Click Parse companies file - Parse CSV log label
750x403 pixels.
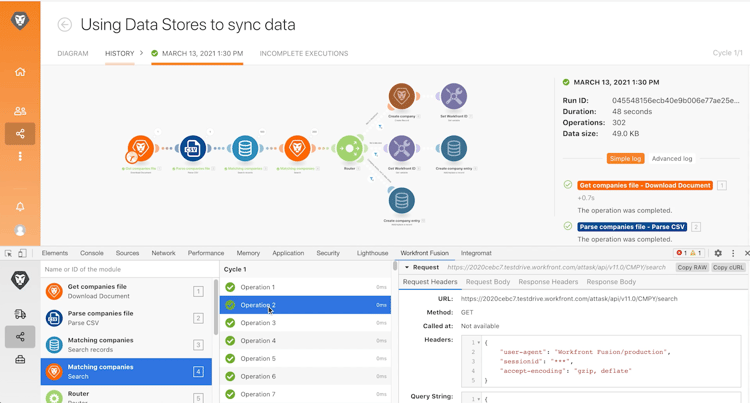pos(632,227)
